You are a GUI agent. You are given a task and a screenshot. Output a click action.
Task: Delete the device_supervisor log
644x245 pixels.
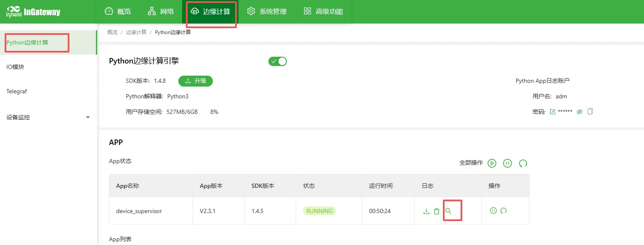pos(437,211)
